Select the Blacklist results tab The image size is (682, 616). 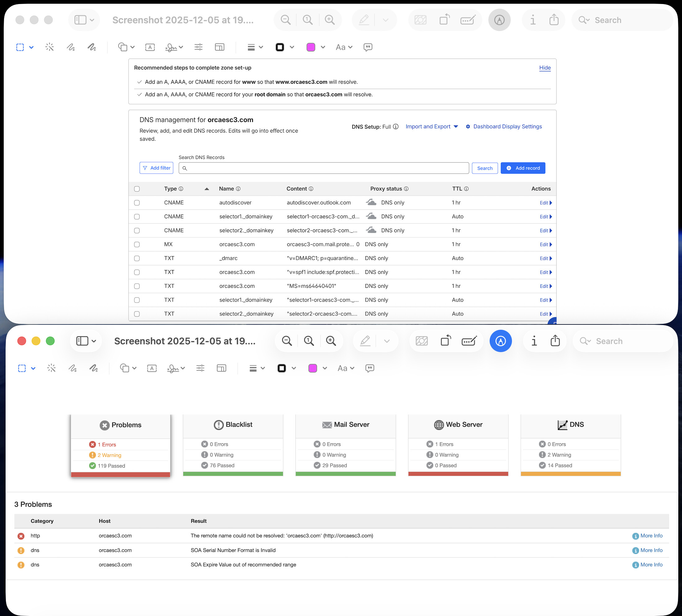(x=233, y=424)
